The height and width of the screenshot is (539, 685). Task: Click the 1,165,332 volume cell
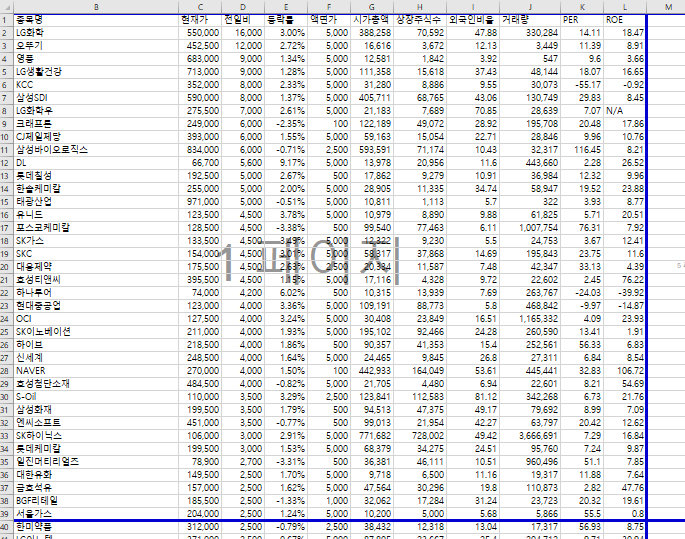[x=530, y=319]
